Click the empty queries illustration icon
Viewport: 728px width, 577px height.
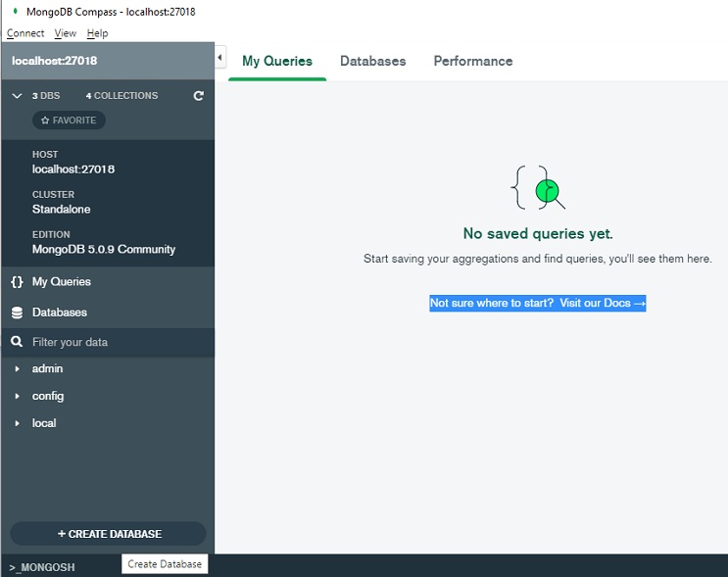pyautogui.click(x=538, y=188)
